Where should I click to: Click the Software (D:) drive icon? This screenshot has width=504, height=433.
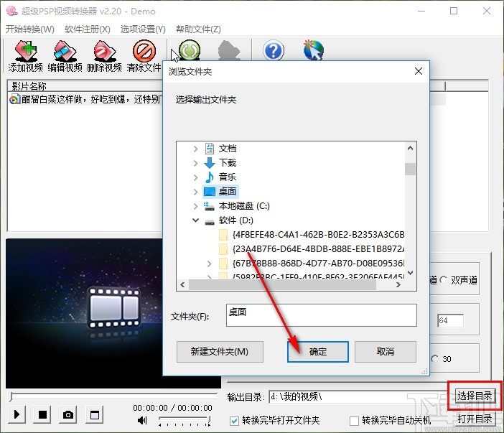pos(209,221)
